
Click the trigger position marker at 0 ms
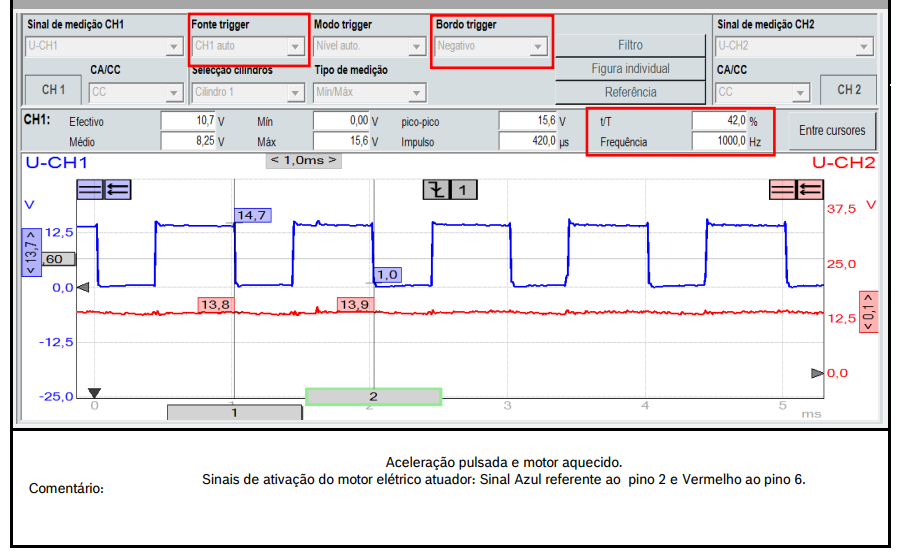click(94, 393)
